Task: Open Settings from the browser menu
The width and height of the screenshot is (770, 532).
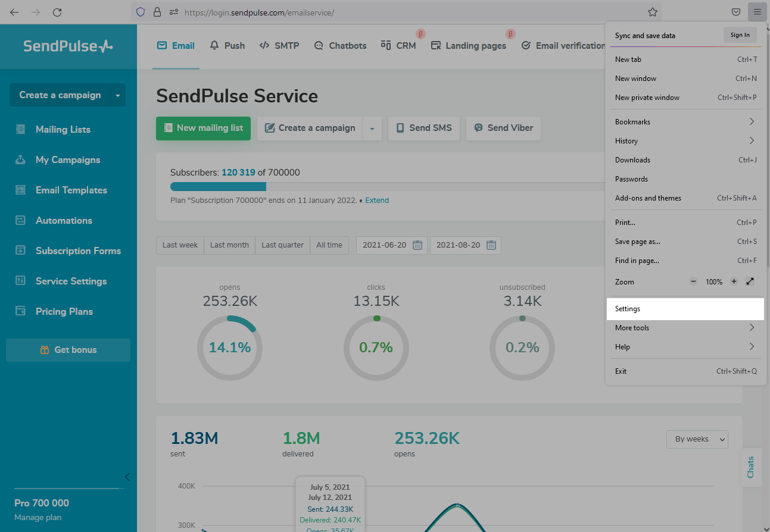Action: [628, 309]
